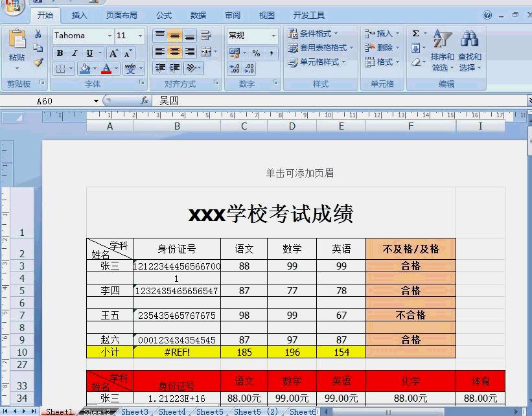532x416 pixels.
Task: Click the Format Painter brush icon
Action: coord(38,62)
